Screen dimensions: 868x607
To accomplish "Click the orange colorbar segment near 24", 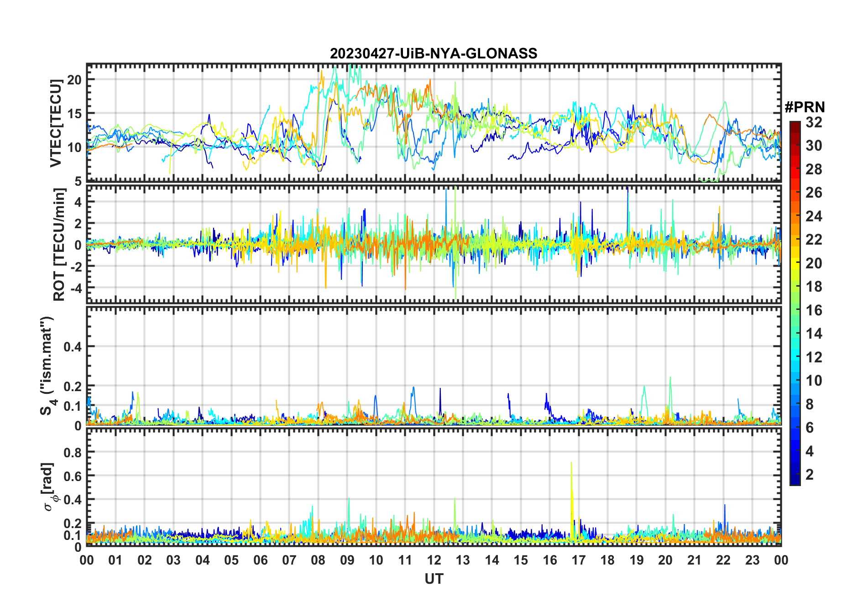I will [795, 216].
